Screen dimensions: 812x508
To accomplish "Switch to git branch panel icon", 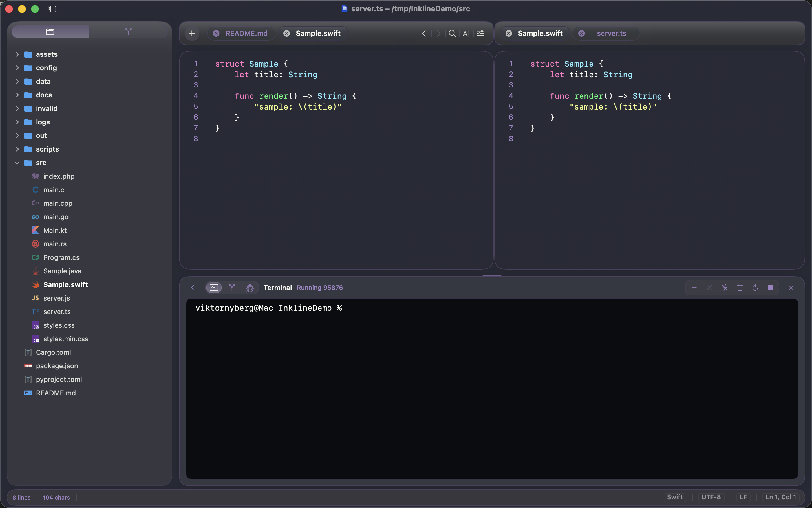I will click(x=232, y=288).
